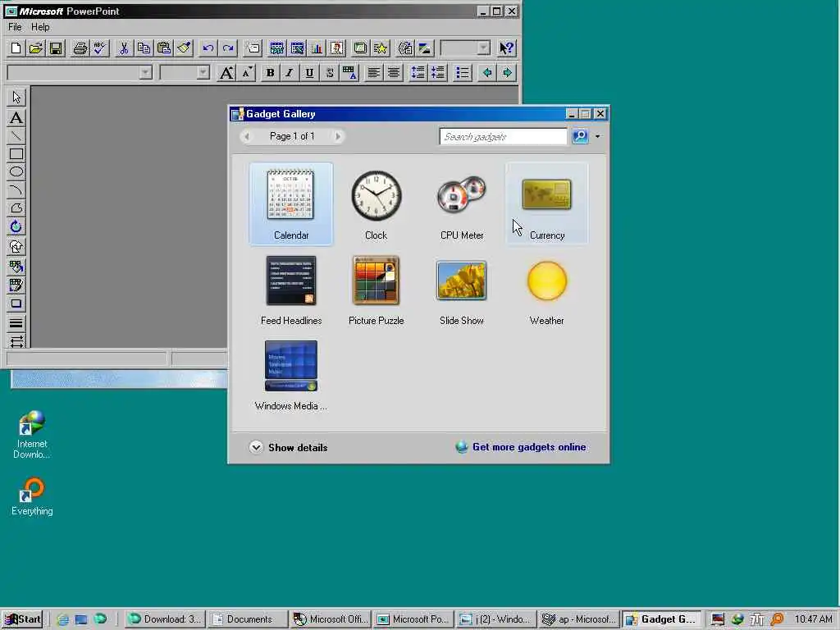
Task: Click the yellow star toolbar icon
Action: [x=381, y=48]
